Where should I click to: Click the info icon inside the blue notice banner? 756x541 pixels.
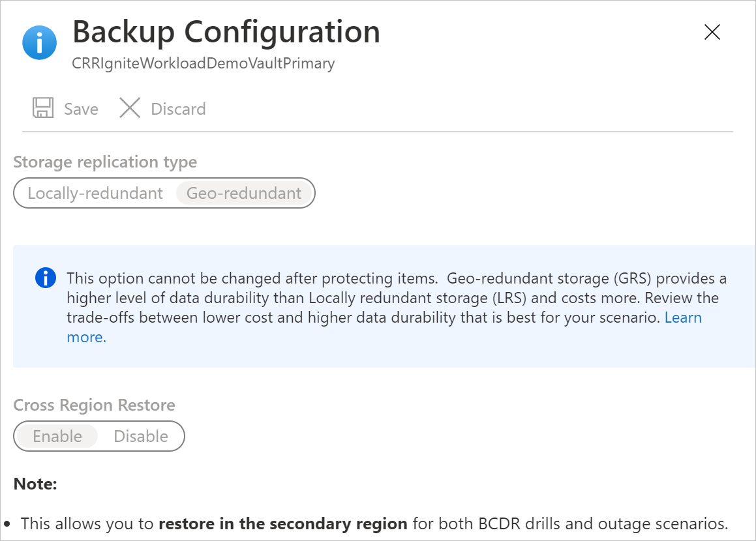click(45, 278)
